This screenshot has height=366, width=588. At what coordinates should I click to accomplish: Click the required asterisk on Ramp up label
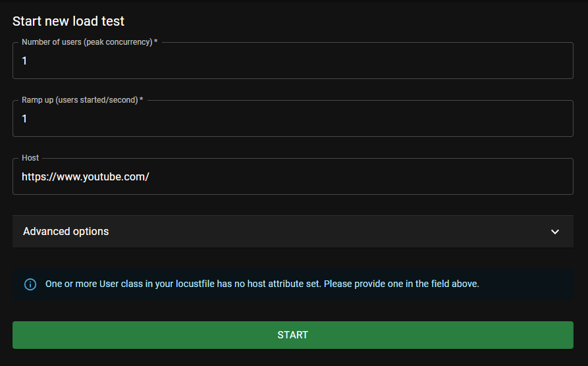(142, 100)
